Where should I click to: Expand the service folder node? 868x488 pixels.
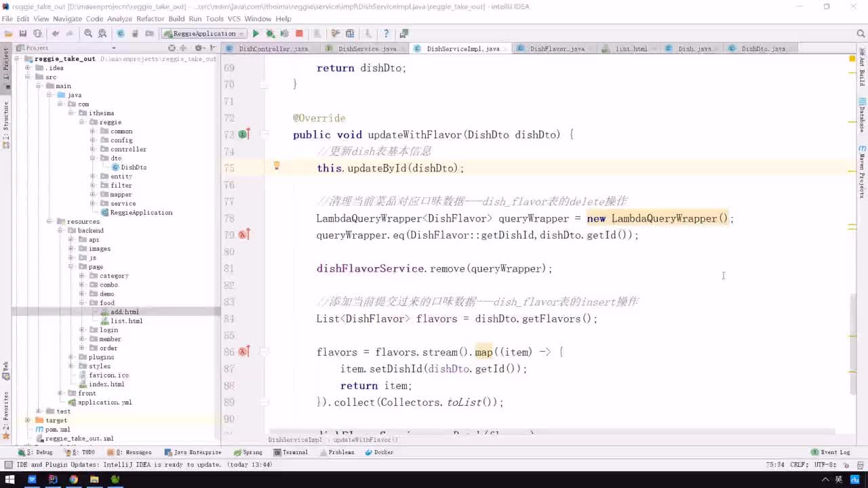tap(93, 203)
